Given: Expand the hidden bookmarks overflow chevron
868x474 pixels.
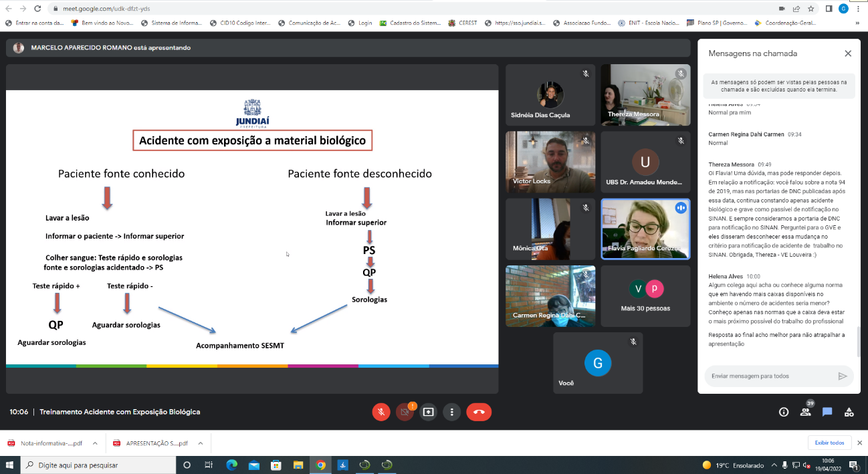Looking at the screenshot, I should pos(857,23).
